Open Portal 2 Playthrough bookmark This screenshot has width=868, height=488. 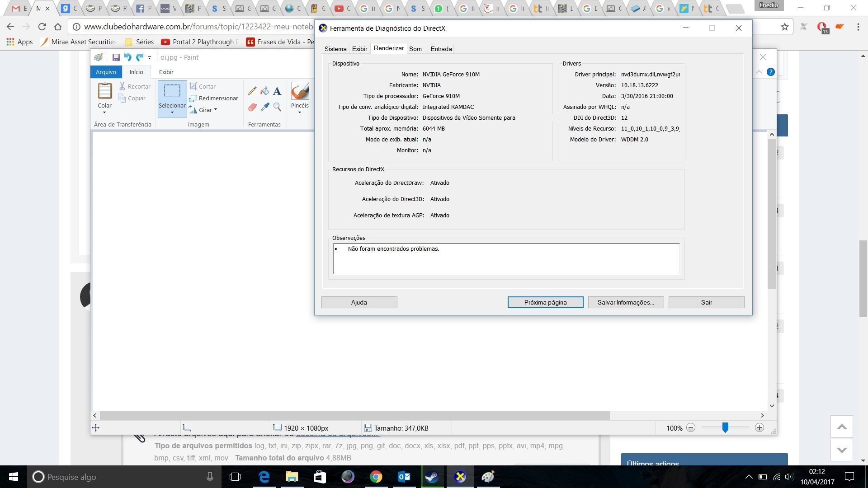tap(200, 42)
